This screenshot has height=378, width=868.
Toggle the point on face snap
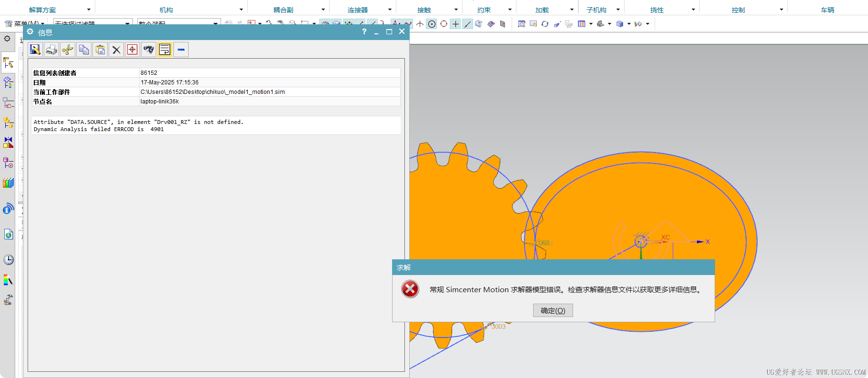(479, 24)
